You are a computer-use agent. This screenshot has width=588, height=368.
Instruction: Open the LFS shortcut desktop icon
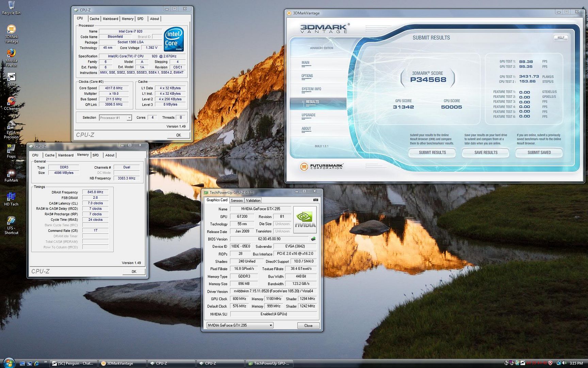coord(11,225)
